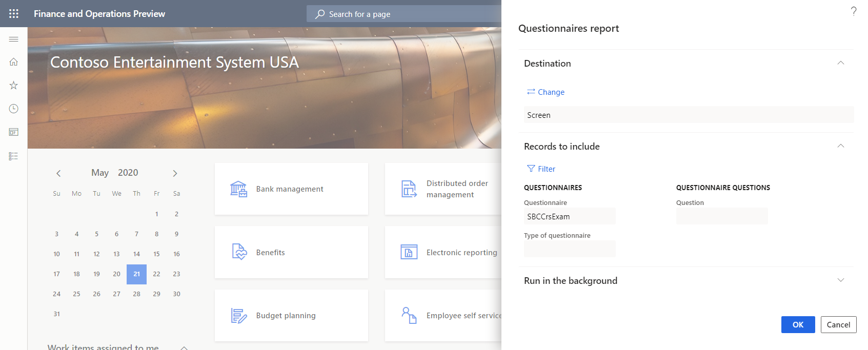
Task: Select May 6 in calendar
Action: pos(116,234)
